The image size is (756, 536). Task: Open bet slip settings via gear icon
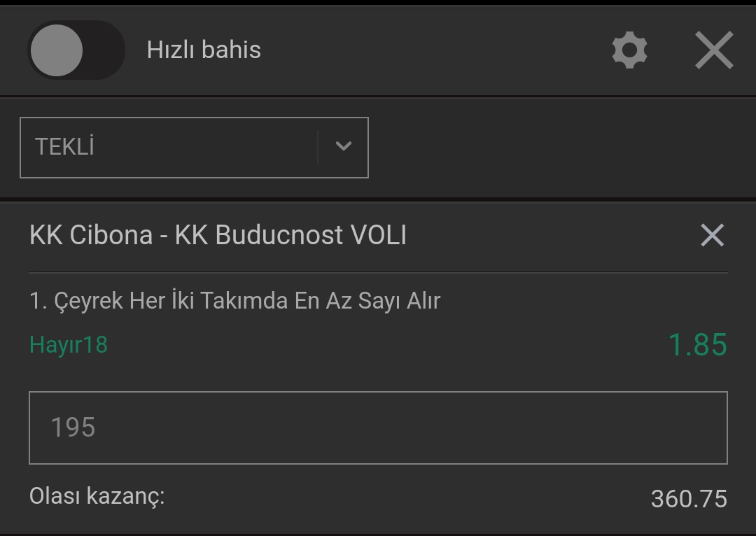[630, 50]
